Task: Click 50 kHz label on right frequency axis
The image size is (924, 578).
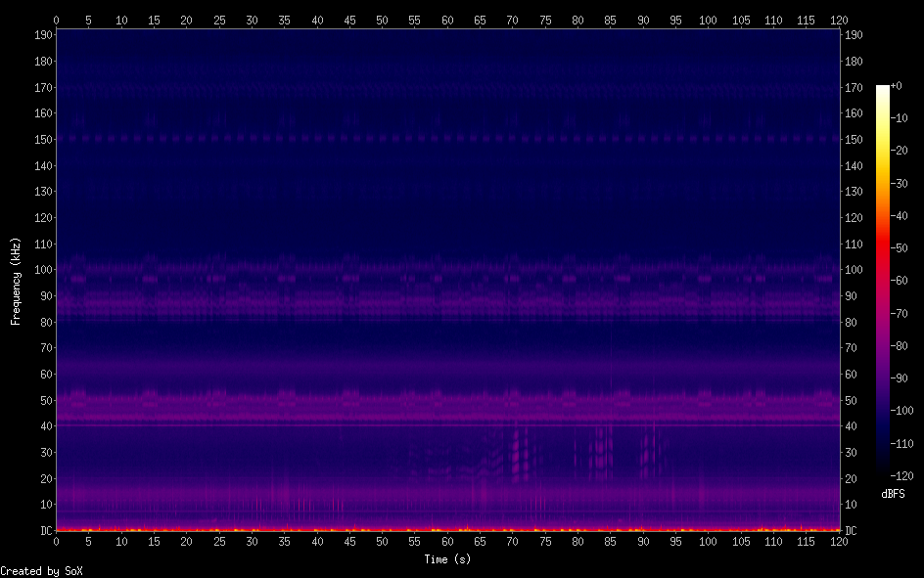Action: point(852,401)
